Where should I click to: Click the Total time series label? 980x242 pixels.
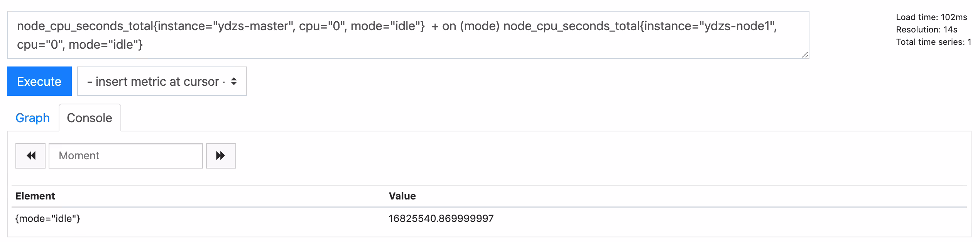(930, 42)
